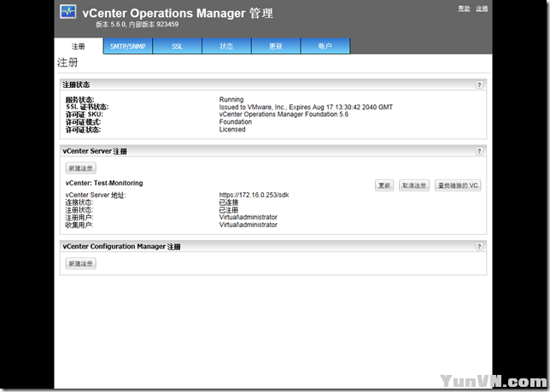Click Virtual\administrator beside 收集用户
550x392 pixels.
tap(248, 225)
